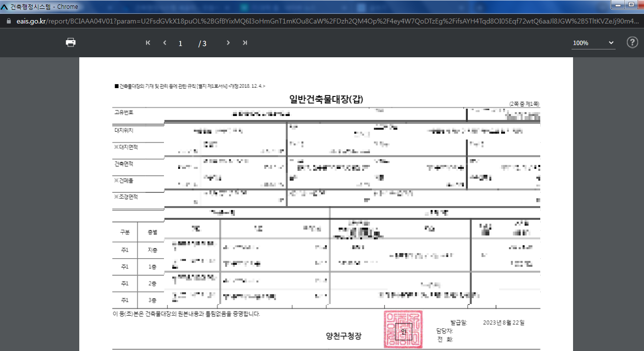644x351 pixels.
Task: Click the 구분 column header
Action: pyautogui.click(x=125, y=232)
